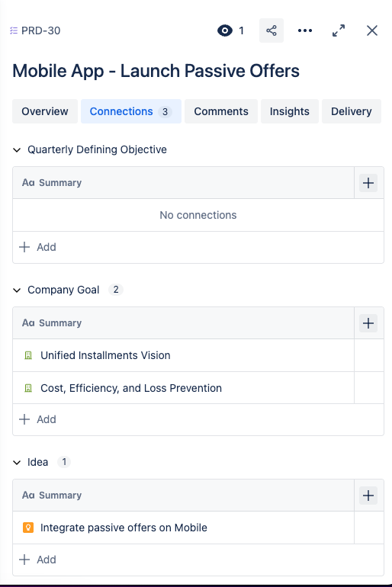Click the lightbulb icon beside Integrate passive offers
The width and height of the screenshot is (392, 587).
pos(28,528)
